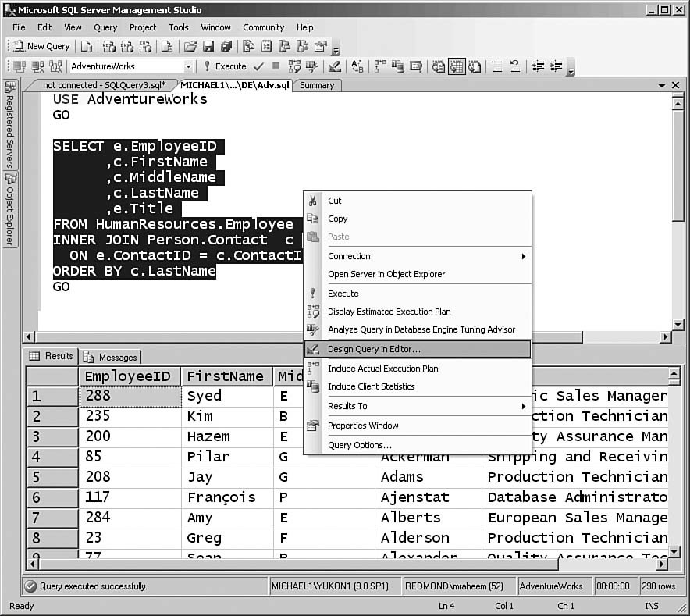Viewport: 690px width, 616px height.
Task: Select Results to Grid toolbar toggle
Action: tap(457, 66)
